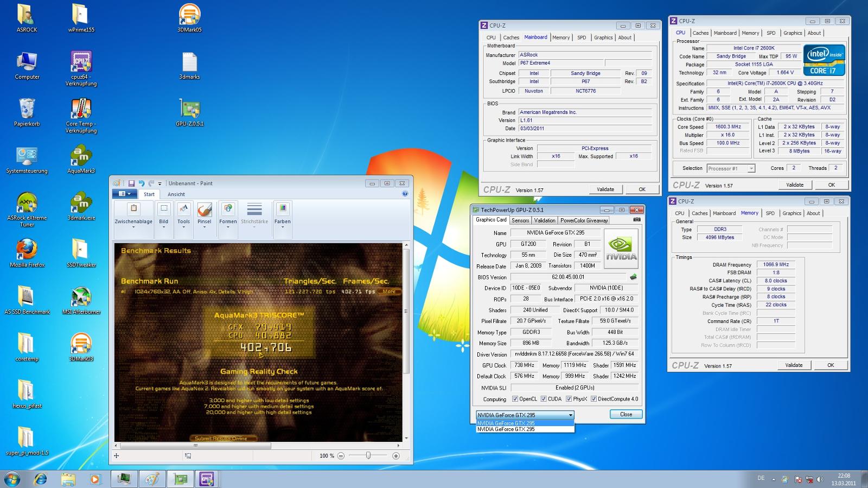Open PowerColor Giveaway tab in GPU-Z

(584, 220)
